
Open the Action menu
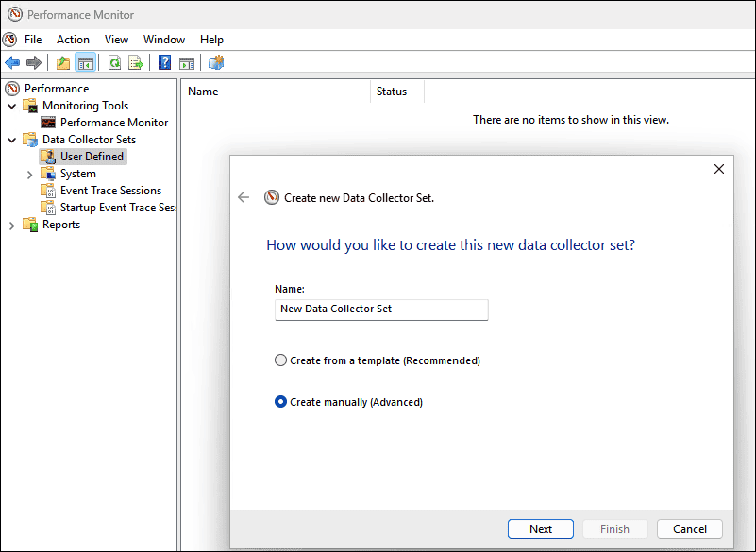tap(73, 39)
